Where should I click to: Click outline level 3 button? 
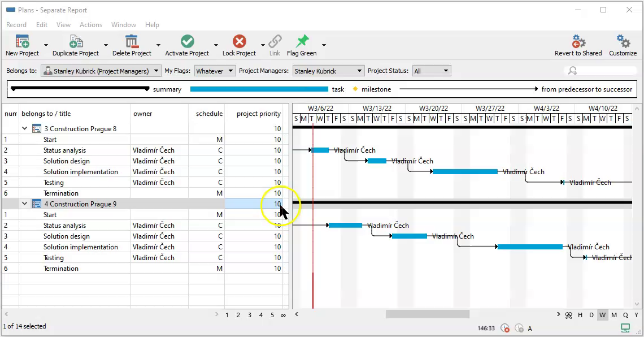[250, 315]
